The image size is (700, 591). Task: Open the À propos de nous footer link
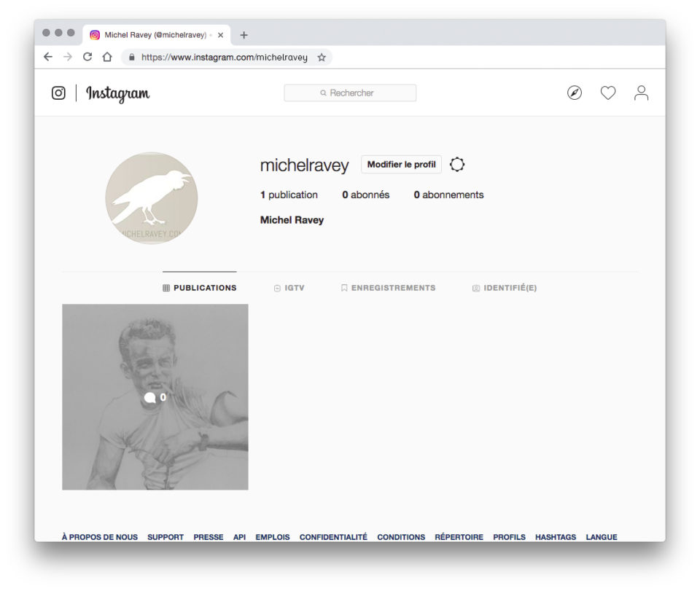click(x=100, y=537)
